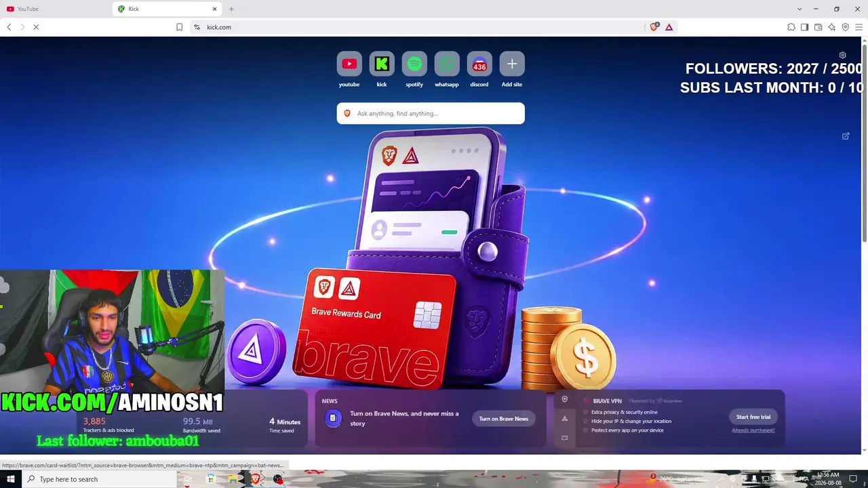Viewport: 868px width, 488px height.
Task: Click the 99.5 MB bandwidth saved stat
Action: (201, 425)
